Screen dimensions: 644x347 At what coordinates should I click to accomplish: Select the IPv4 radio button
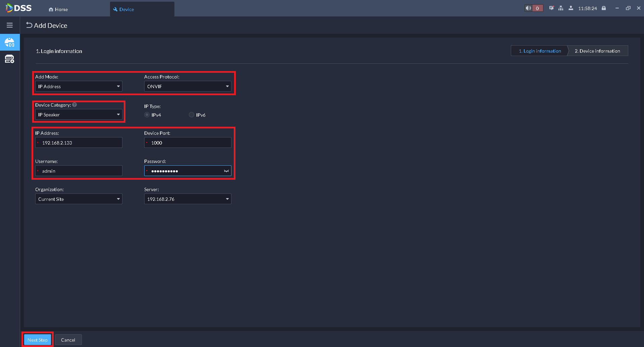pyautogui.click(x=147, y=115)
